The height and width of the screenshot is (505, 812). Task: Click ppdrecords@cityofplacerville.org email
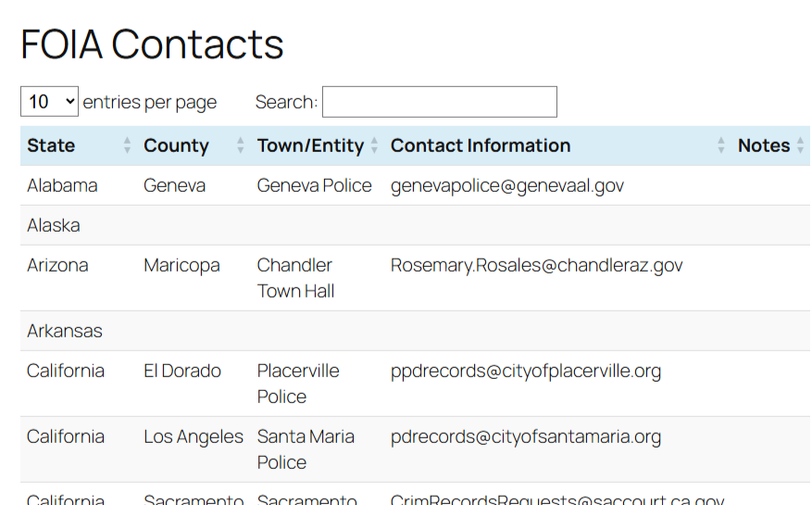pyautogui.click(x=526, y=371)
